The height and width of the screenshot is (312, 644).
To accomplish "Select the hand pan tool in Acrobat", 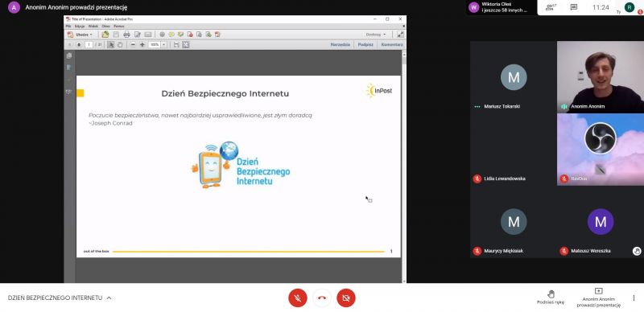I will [x=120, y=44].
